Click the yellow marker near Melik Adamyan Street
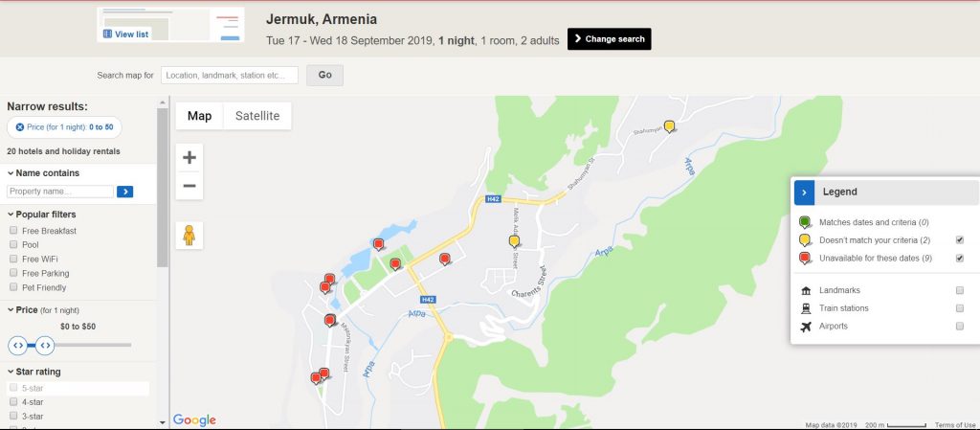Screen dimensions: 980x430 tap(514, 240)
